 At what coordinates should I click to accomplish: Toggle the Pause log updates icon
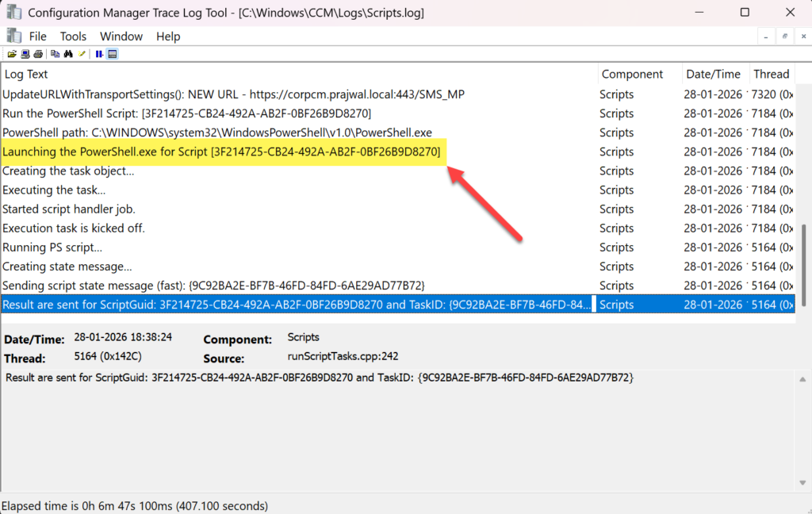tap(99, 54)
